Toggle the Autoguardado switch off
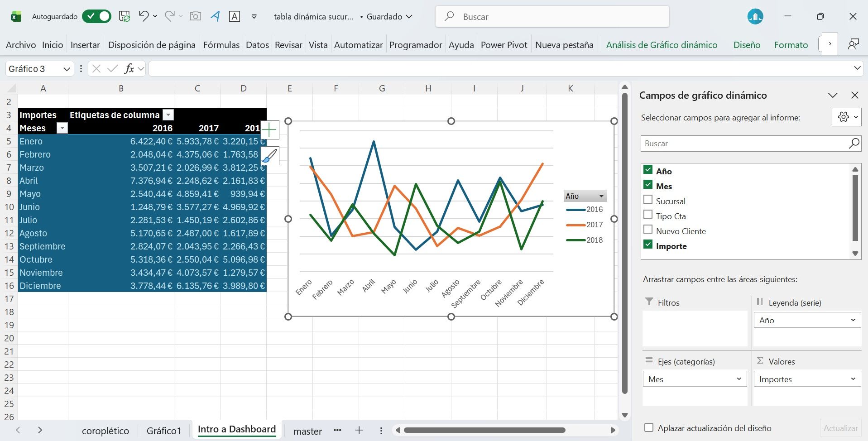Viewport: 868px width, 441px height. click(x=96, y=17)
